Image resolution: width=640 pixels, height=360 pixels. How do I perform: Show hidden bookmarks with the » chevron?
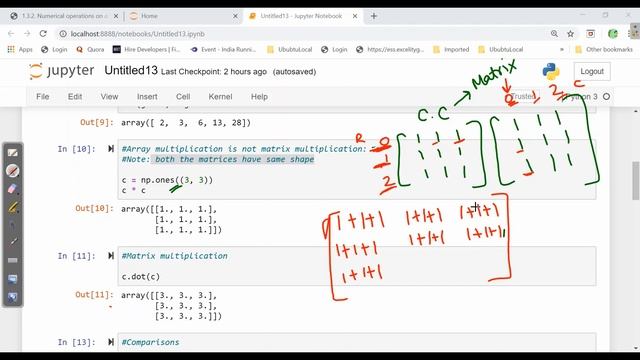562,49
